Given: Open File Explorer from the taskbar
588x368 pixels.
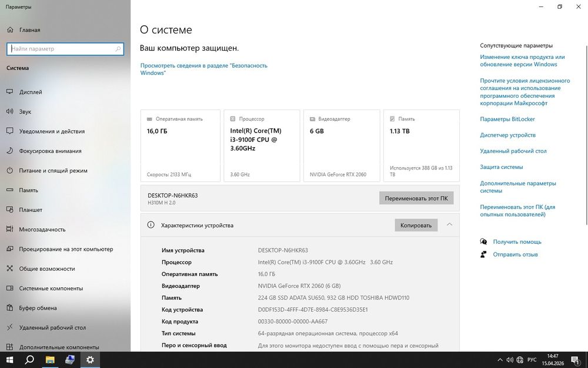Looking at the screenshot, I should click(50, 360).
